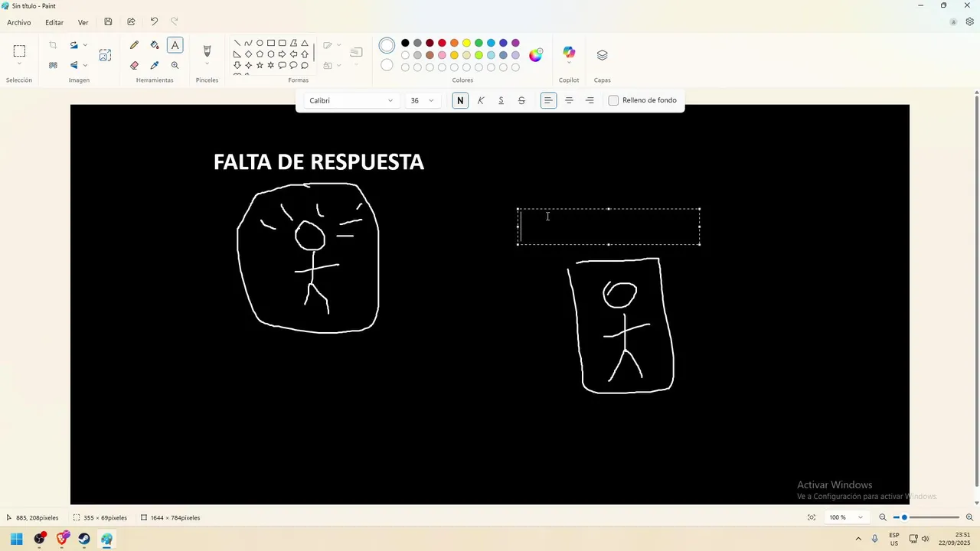
Task: Open Steam from the taskbar
Action: tap(84, 540)
